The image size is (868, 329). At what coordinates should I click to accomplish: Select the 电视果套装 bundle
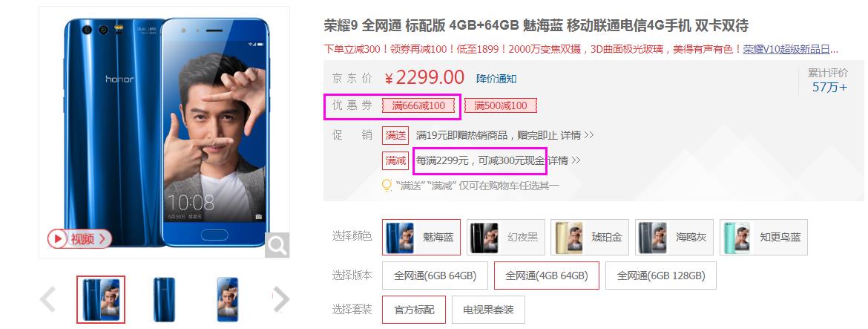488,310
